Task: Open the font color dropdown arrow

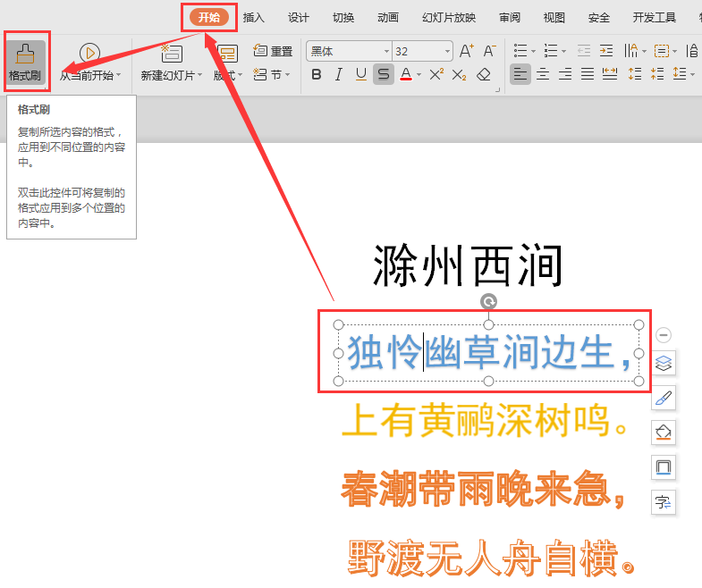Action: point(419,75)
